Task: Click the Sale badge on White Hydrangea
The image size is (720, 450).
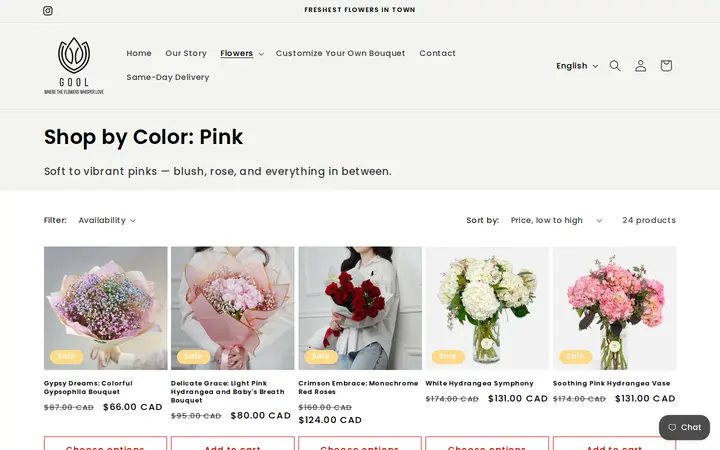Action: [448, 356]
